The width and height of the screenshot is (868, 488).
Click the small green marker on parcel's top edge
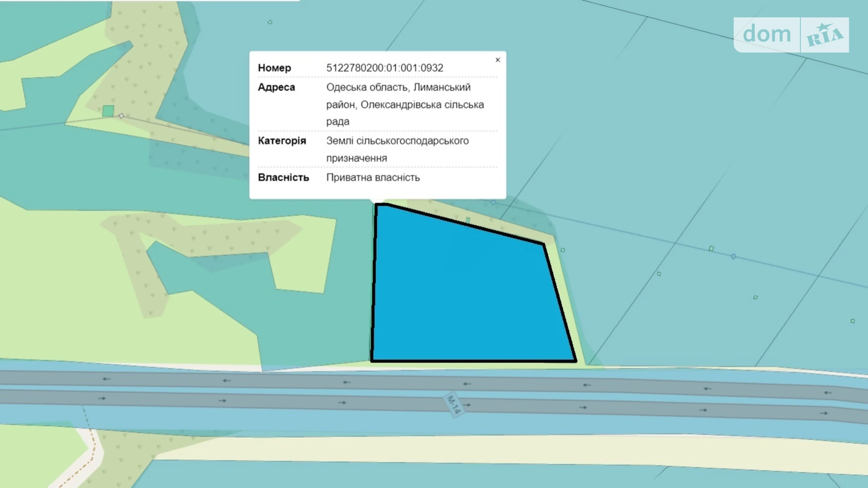468,220
